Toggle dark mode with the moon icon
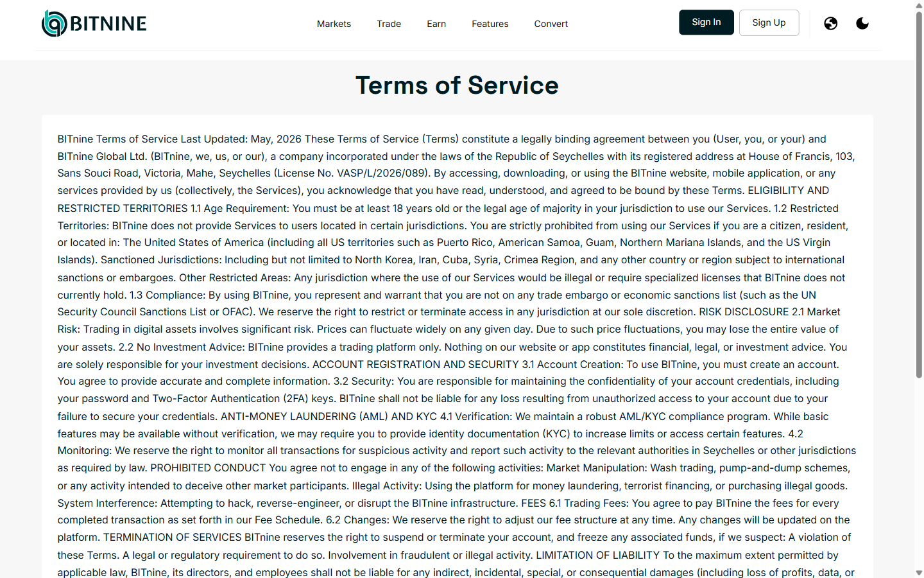Image resolution: width=924 pixels, height=578 pixels. [x=862, y=24]
